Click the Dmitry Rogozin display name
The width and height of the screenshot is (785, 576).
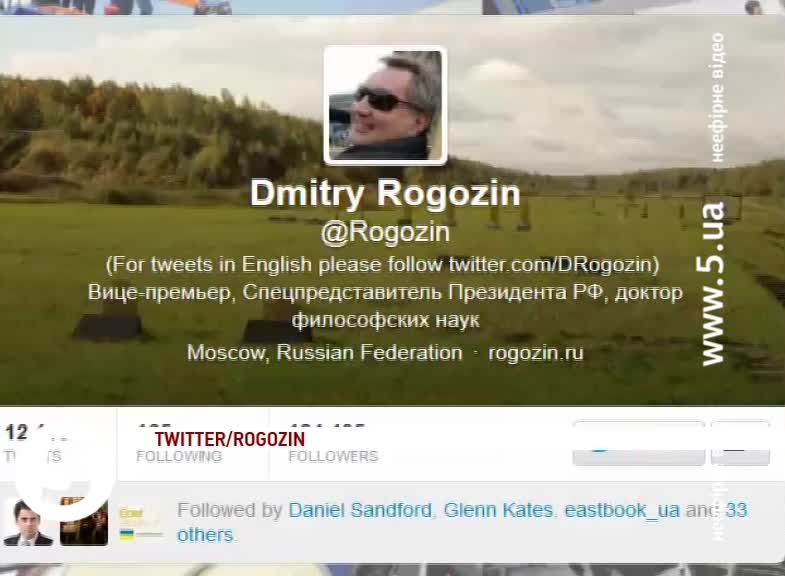coord(385,193)
